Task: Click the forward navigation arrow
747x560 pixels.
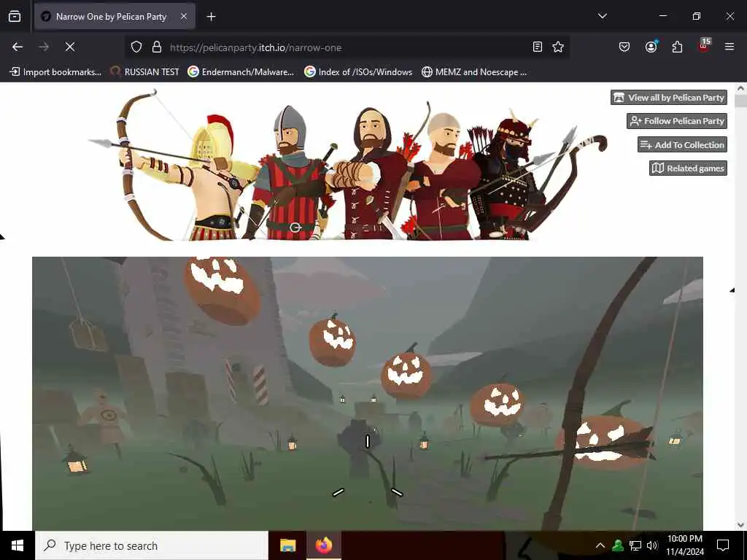Action: (x=44, y=47)
